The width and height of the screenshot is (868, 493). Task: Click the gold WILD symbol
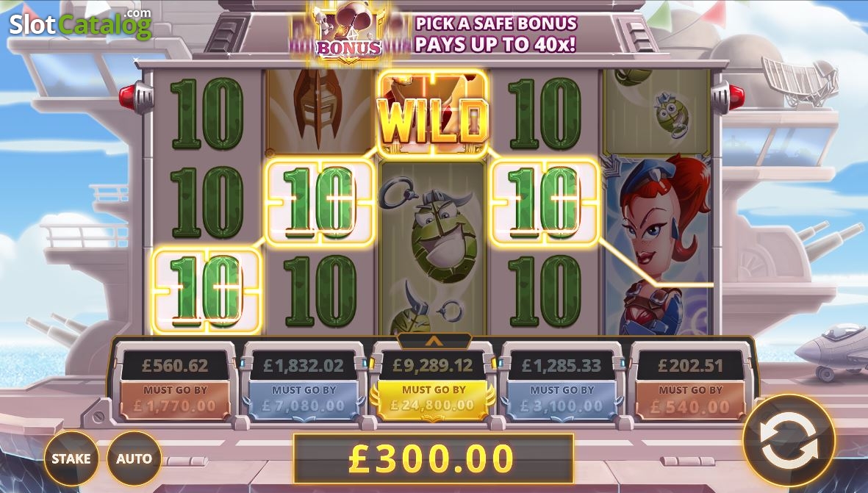(433, 114)
